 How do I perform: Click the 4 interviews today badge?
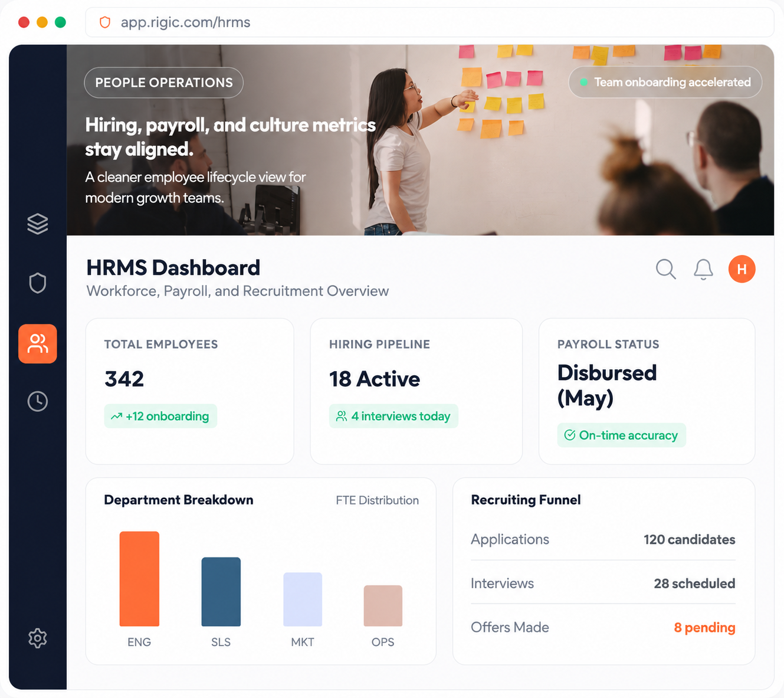tap(393, 416)
